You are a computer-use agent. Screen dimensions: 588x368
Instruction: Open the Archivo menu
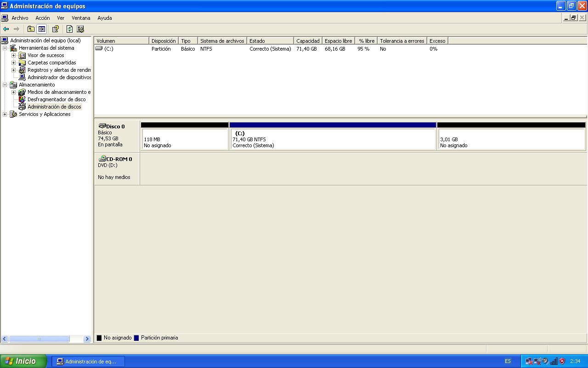20,18
